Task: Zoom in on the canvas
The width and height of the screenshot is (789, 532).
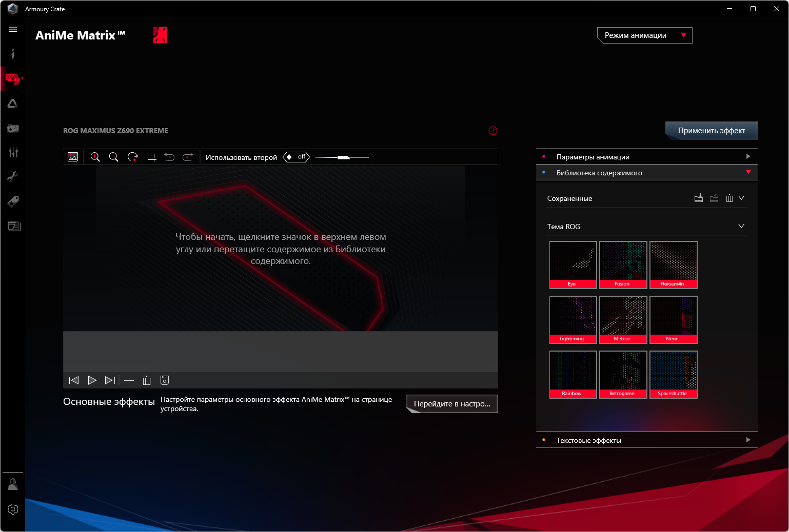Action: pos(95,157)
